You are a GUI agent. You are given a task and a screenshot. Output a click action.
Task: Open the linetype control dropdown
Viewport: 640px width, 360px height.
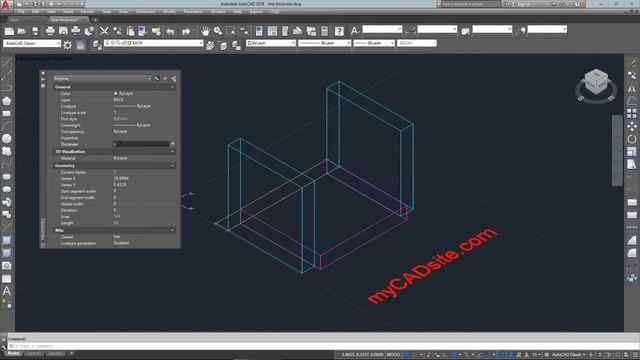tap(324, 43)
